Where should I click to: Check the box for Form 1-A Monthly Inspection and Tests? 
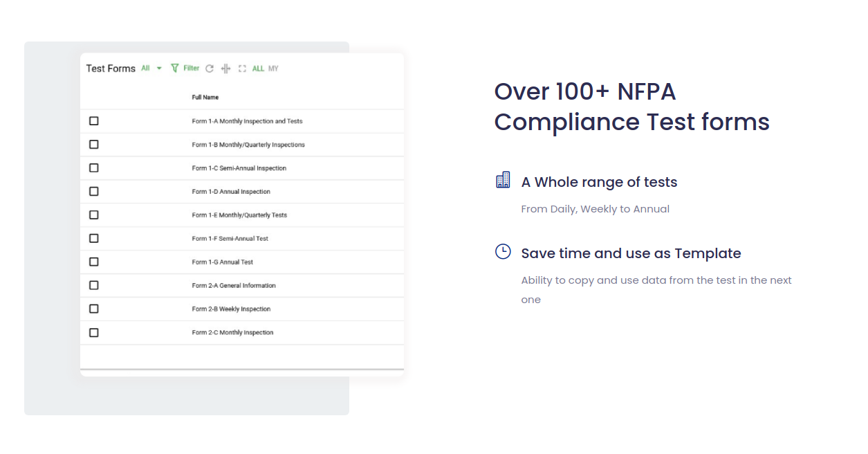point(94,121)
